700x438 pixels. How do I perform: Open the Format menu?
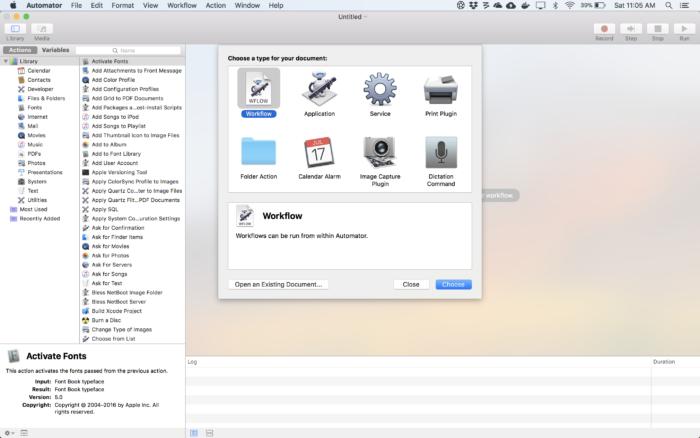click(x=122, y=5)
